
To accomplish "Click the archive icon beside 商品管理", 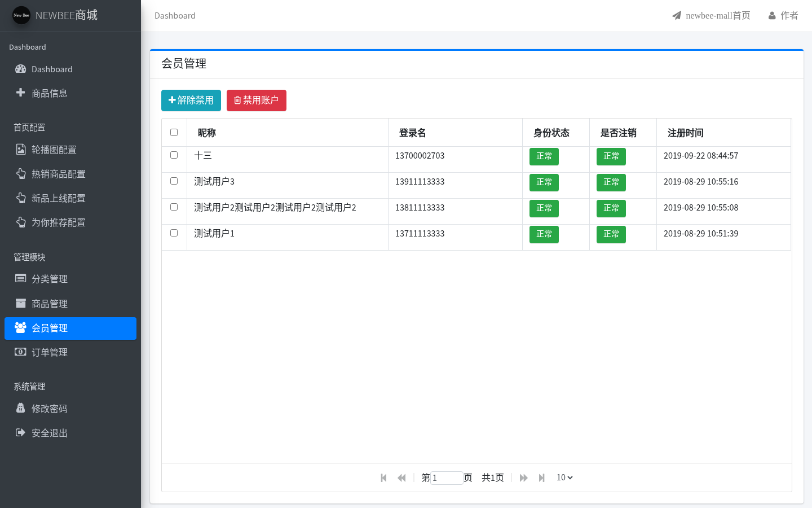I will pyautogui.click(x=21, y=303).
